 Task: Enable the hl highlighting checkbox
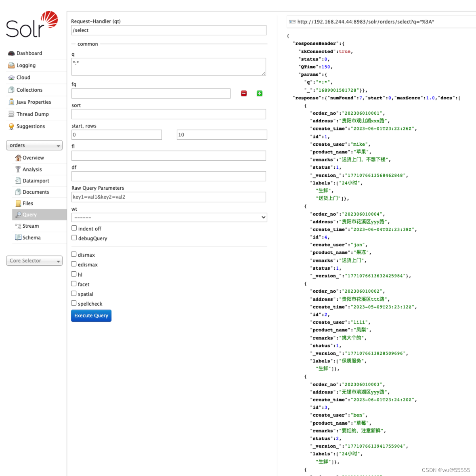point(74,274)
